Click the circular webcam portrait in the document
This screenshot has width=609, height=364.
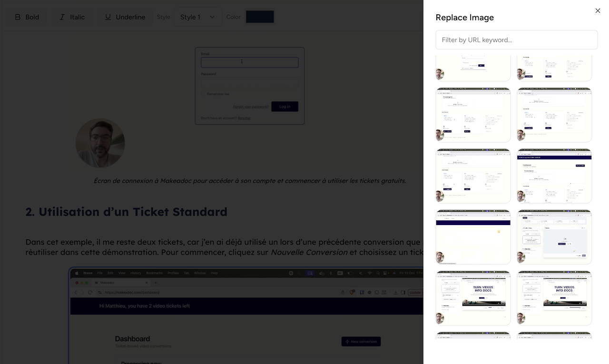click(x=100, y=143)
